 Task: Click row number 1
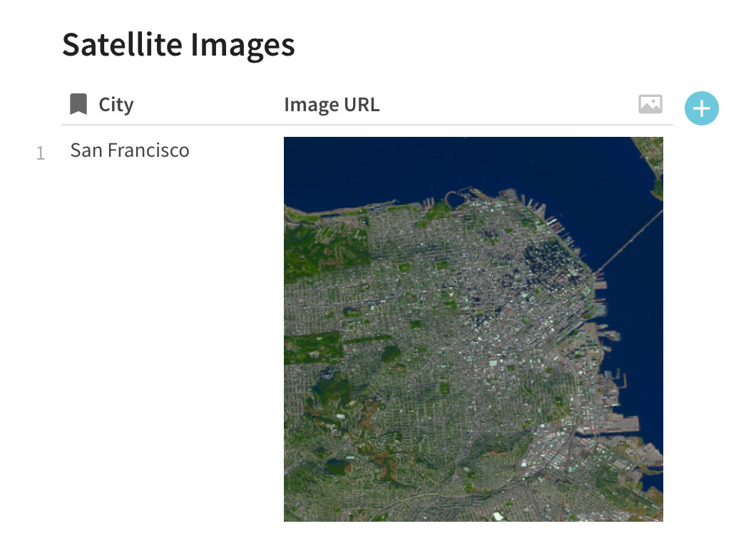pyautogui.click(x=41, y=153)
